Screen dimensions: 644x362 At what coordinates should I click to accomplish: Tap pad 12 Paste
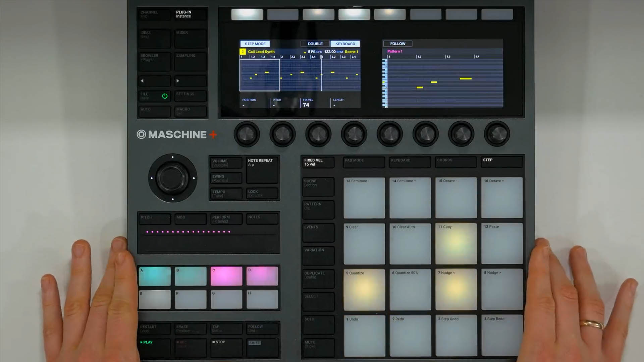coord(502,244)
